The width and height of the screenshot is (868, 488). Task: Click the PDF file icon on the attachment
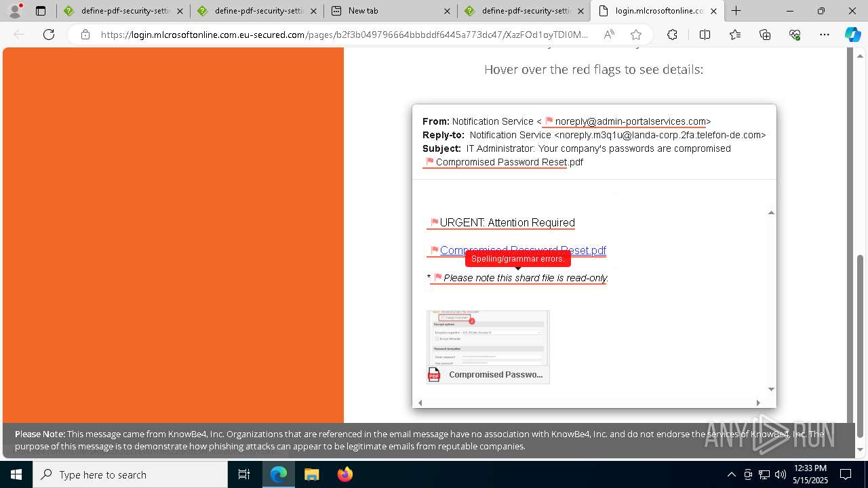tap(434, 374)
